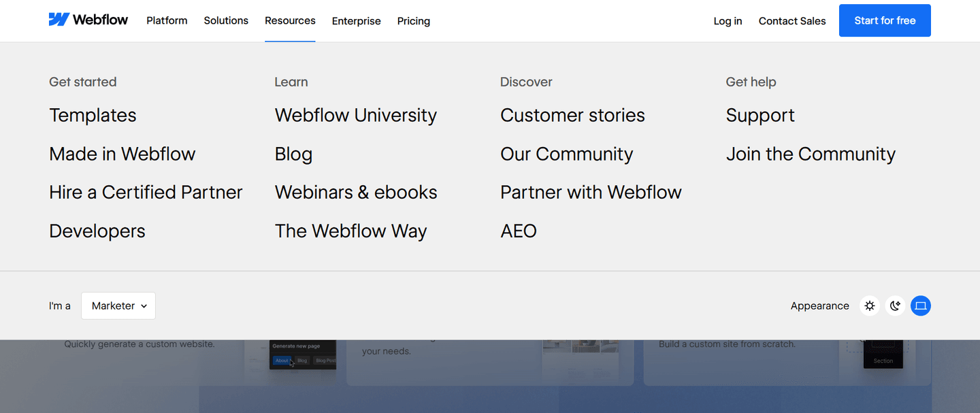Image resolution: width=980 pixels, height=413 pixels.
Task: Select dark appearance moon icon
Action: [895, 306]
